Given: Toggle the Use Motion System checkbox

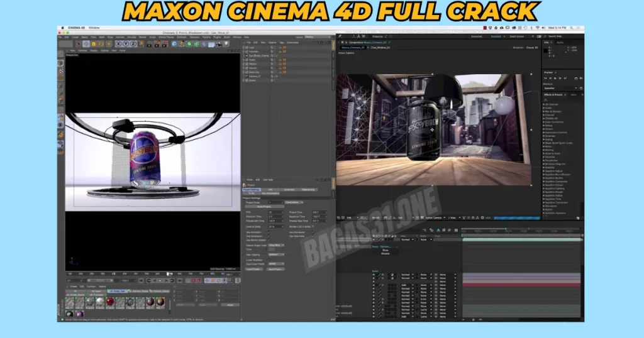Looking at the screenshot, I should click(x=269, y=240).
